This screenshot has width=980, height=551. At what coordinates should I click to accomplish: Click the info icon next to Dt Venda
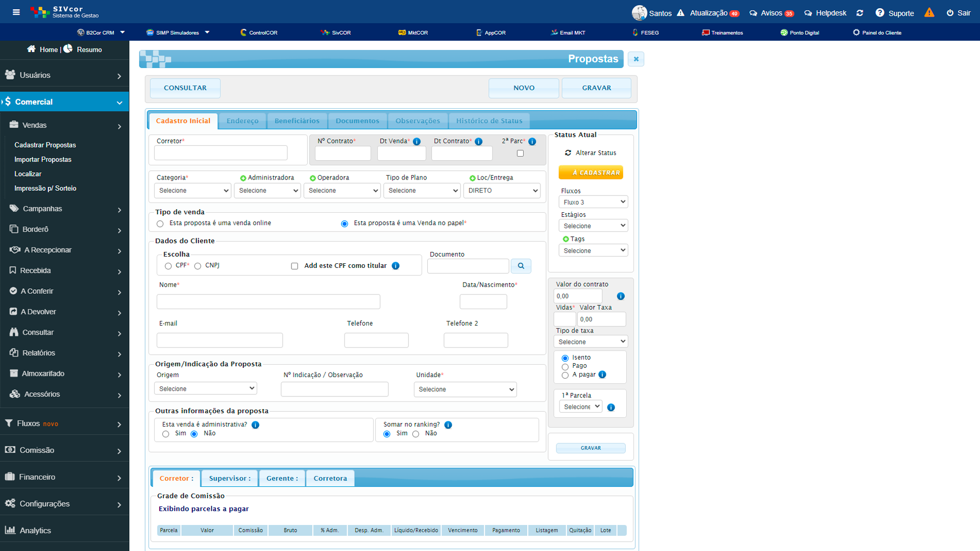416,142
